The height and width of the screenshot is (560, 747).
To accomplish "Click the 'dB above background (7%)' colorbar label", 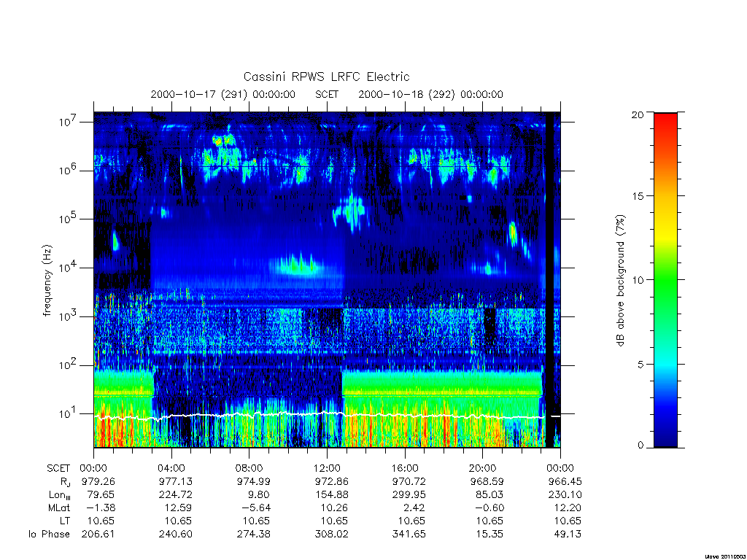I will click(620, 280).
